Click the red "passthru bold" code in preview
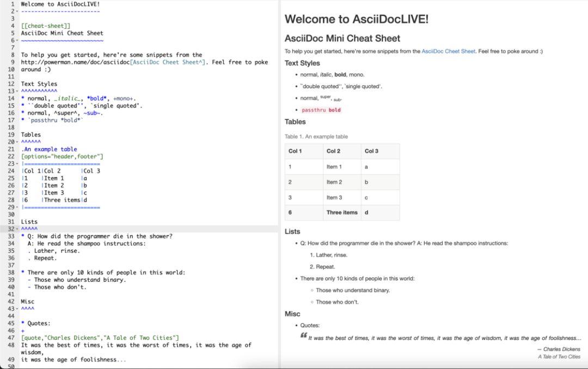 tap(321, 110)
